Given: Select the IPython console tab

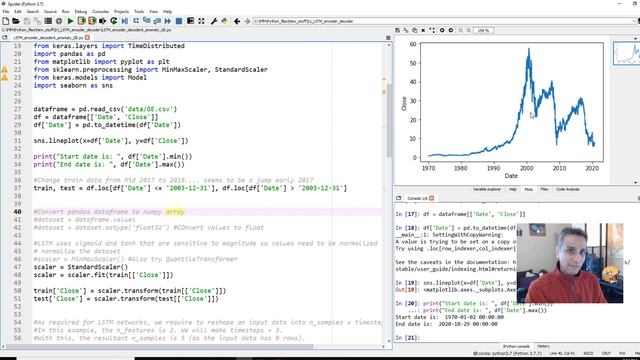Looking at the screenshot, I should pos(516,347).
